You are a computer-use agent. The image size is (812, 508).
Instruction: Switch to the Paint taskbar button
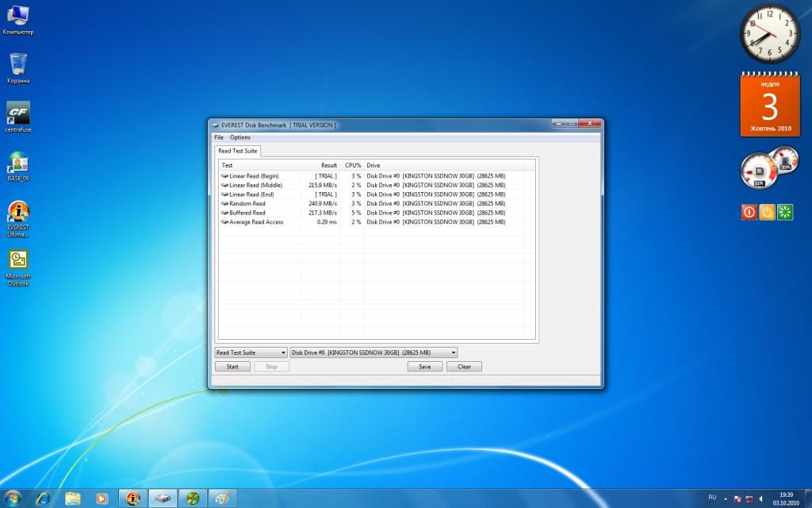coord(222,498)
